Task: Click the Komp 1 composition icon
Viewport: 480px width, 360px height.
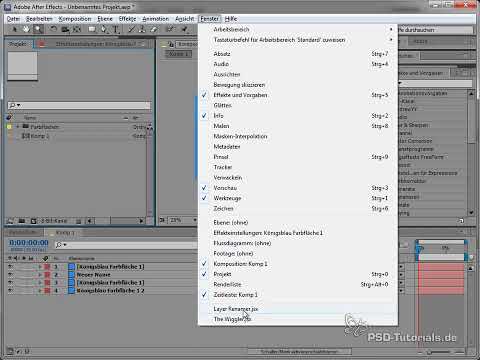Action: 25,136
